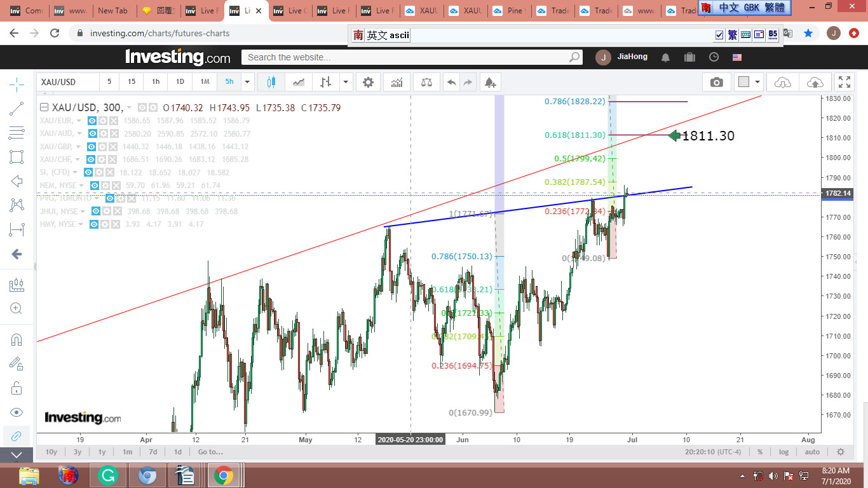
Task: Select the 1D timeframe
Action: (180, 82)
